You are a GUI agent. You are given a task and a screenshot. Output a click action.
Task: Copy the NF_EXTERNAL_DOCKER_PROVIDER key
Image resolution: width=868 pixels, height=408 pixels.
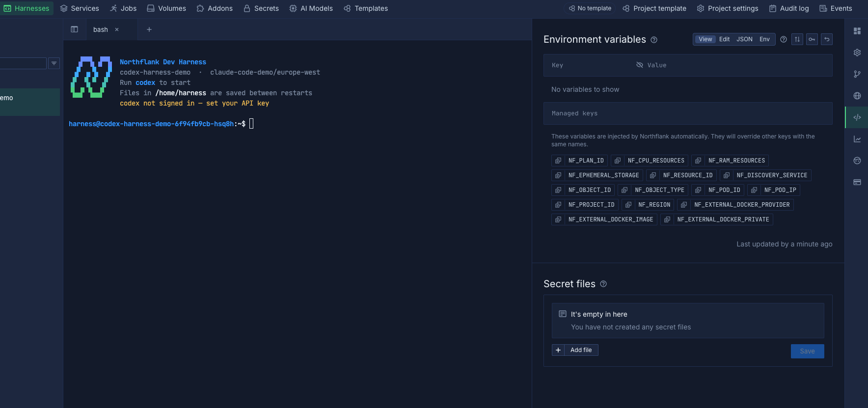pos(684,205)
